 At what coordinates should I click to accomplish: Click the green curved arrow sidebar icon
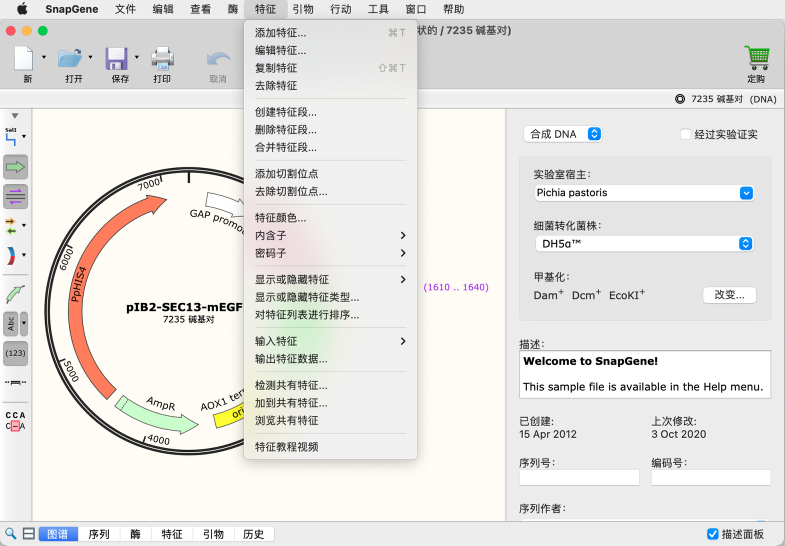pos(15,294)
